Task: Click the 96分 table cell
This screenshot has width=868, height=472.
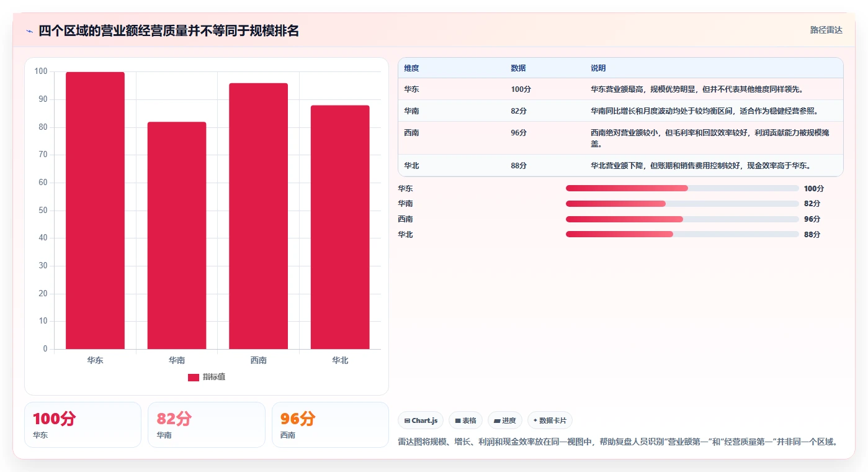Action: click(519, 133)
